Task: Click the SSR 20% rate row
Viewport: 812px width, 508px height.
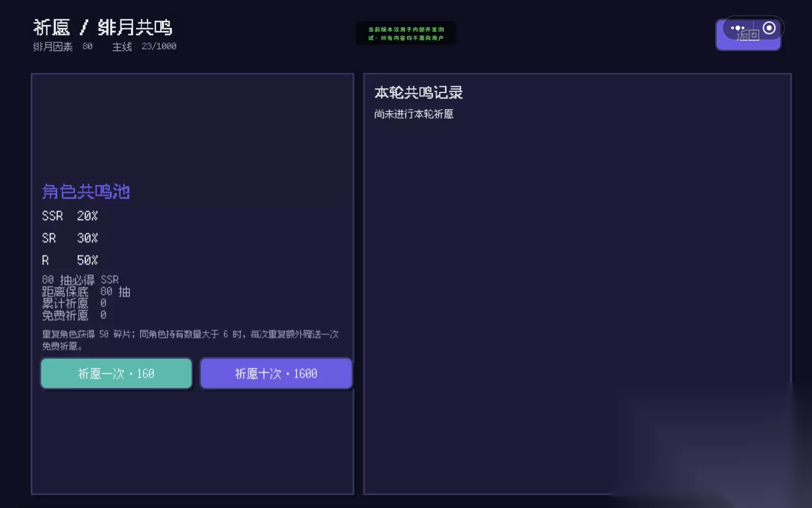Action: click(x=70, y=216)
